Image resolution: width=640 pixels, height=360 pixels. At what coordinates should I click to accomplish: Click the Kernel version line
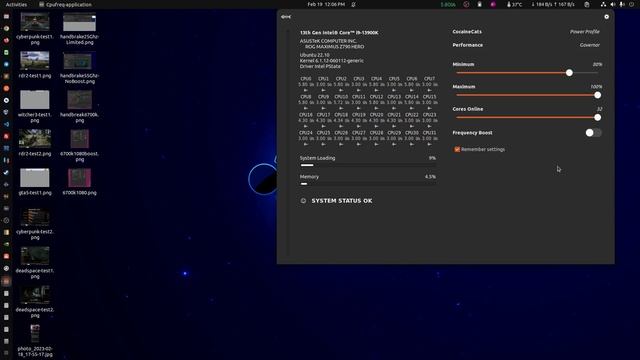(x=331, y=61)
